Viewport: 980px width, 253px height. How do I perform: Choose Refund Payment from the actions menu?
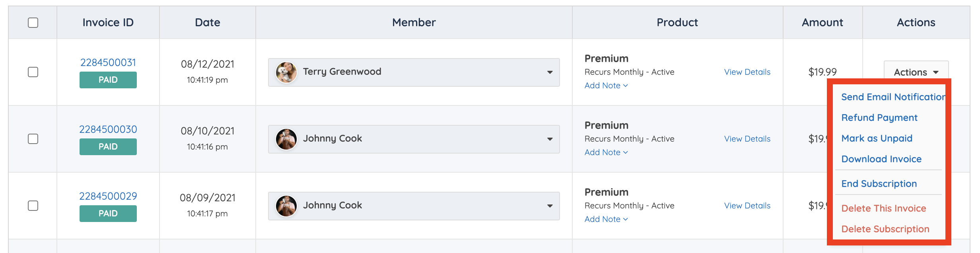click(879, 118)
